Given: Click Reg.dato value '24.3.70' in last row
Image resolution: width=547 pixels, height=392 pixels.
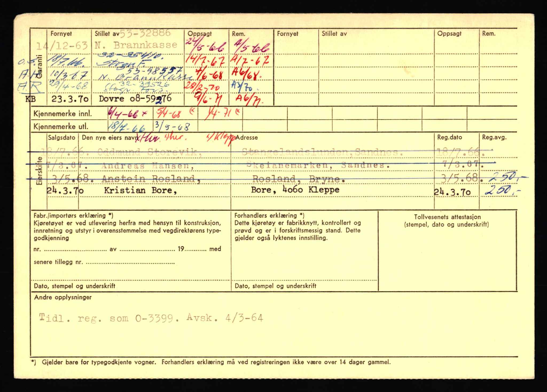Looking at the screenshot, I should pos(452,192).
